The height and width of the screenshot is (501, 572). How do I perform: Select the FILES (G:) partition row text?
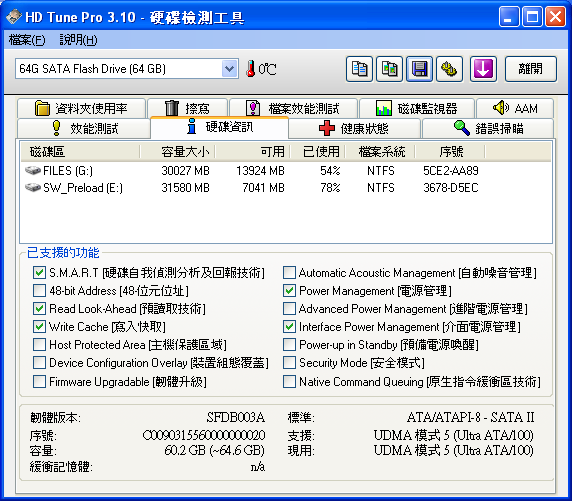pyautogui.click(x=68, y=170)
